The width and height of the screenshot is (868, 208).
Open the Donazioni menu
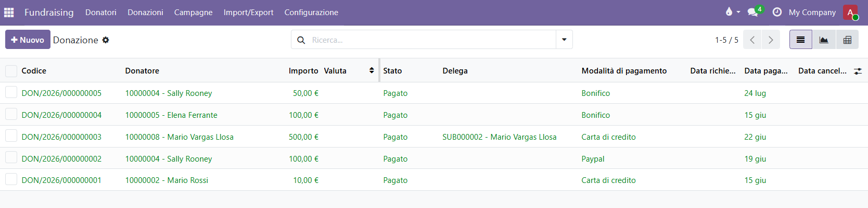[145, 12]
